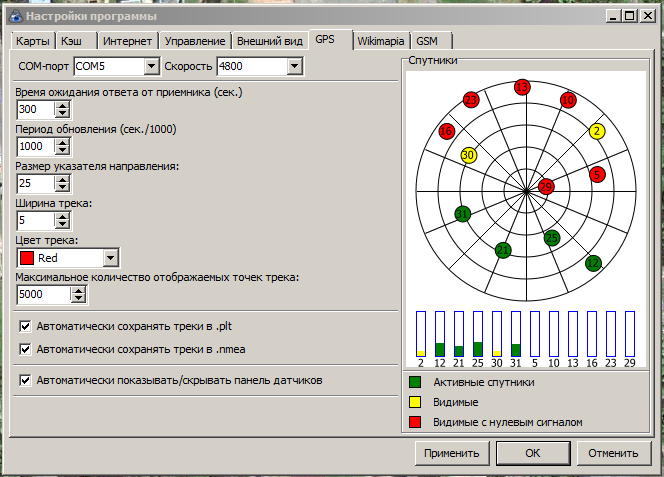Screen dimensions: 664x477
Task: Click green Активные спутники legend swatch
Action: pyautogui.click(x=415, y=382)
